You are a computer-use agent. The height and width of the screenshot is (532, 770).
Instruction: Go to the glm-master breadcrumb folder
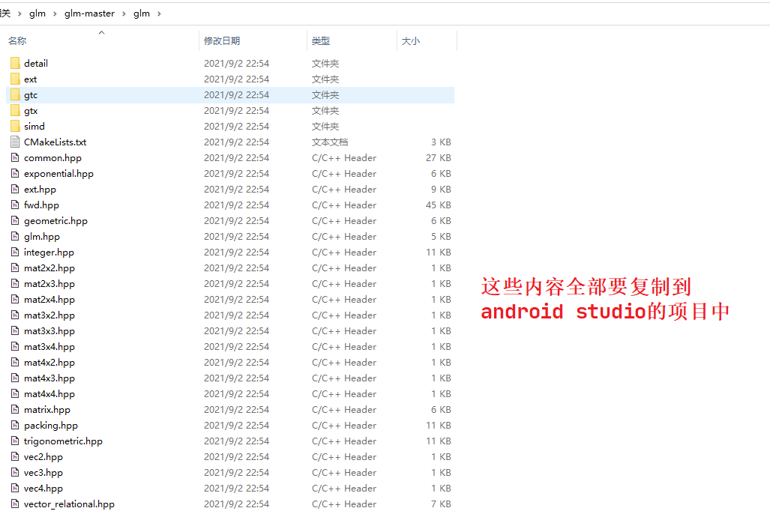[x=89, y=13]
